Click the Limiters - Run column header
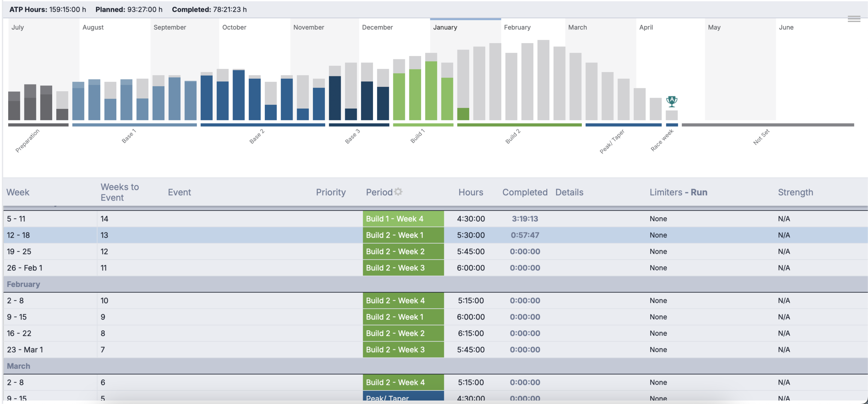868x404 pixels. pos(678,192)
